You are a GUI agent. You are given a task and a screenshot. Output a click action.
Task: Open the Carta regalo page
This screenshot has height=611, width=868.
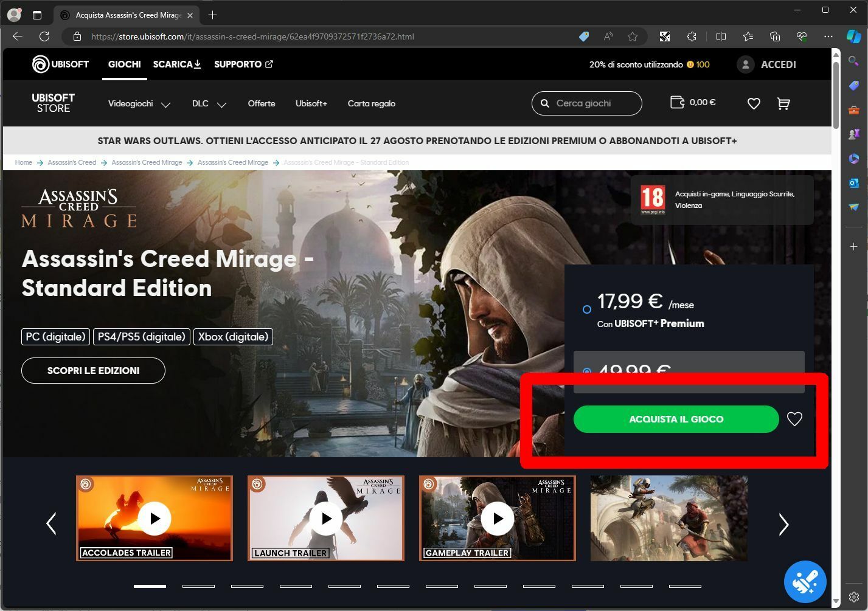coord(372,104)
